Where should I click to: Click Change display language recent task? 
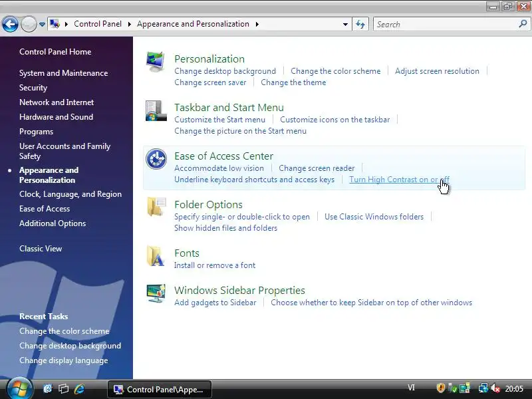point(63,360)
